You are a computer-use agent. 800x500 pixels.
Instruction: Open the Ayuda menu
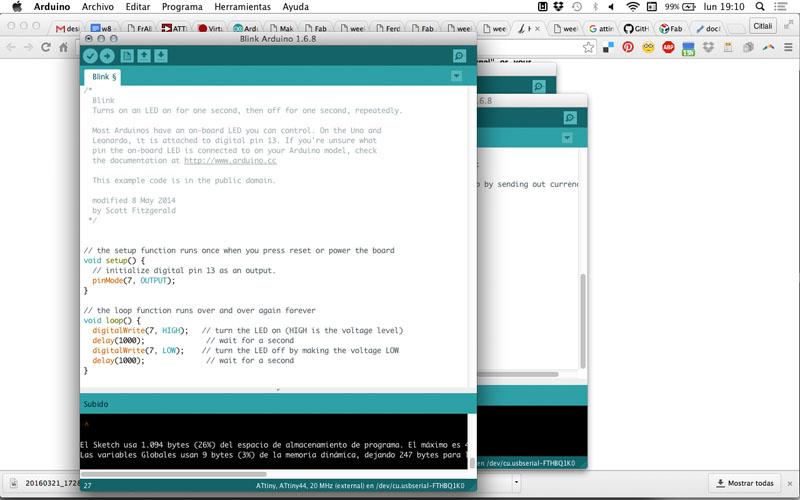pos(295,7)
